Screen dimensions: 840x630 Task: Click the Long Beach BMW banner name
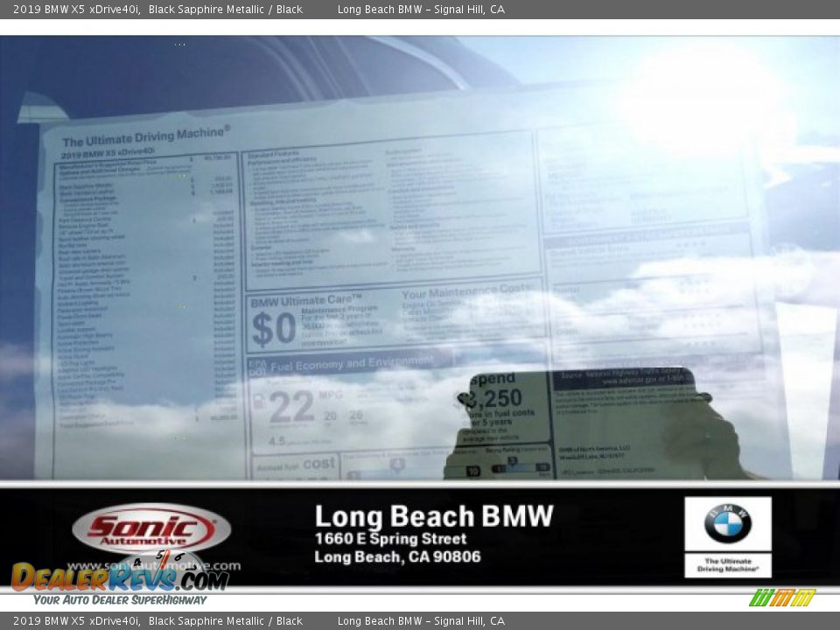(436, 515)
